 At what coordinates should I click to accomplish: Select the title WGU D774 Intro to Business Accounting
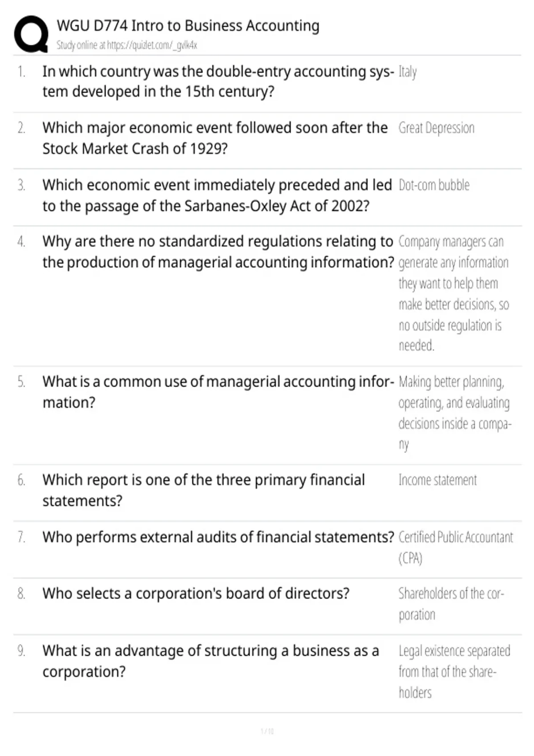click(188, 26)
